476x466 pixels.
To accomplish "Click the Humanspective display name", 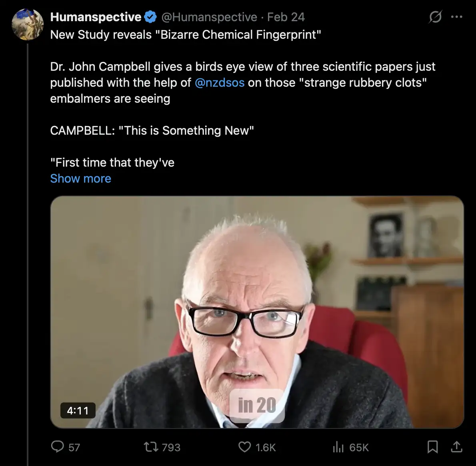I will [96, 17].
